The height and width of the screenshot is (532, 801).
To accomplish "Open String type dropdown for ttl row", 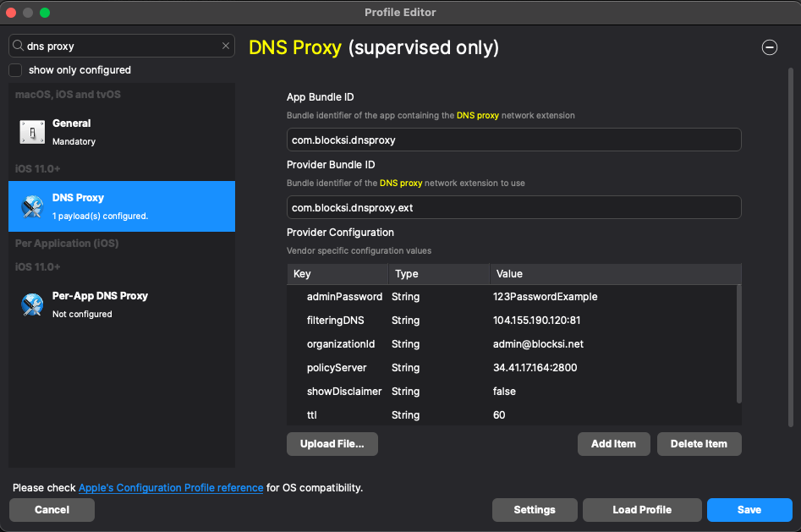I will pos(406,415).
